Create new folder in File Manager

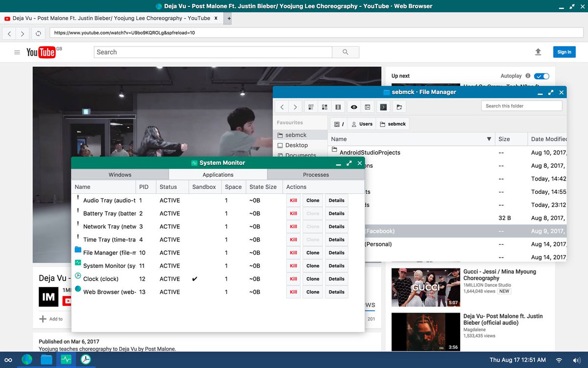(x=399, y=106)
